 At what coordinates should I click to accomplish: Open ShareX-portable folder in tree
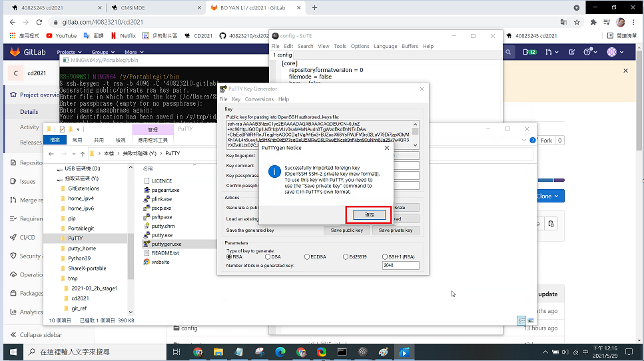[x=87, y=268]
